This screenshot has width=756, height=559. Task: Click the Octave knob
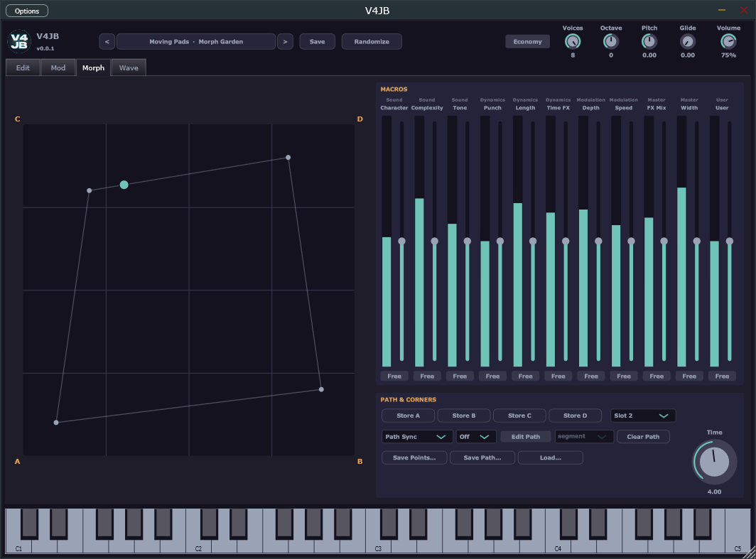coord(611,42)
